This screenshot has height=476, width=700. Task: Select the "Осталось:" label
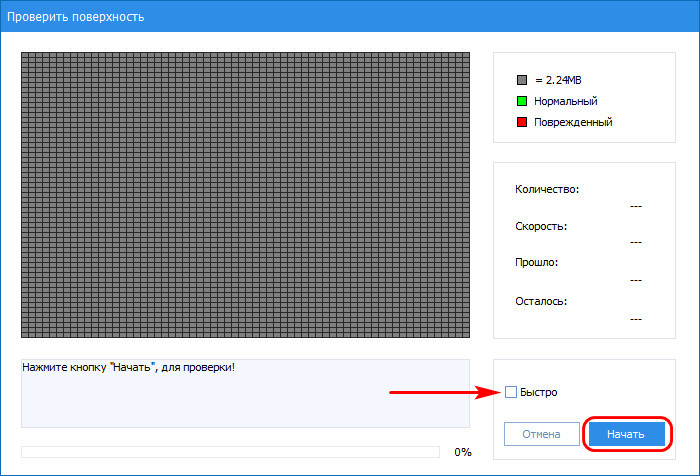click(541, 301)
